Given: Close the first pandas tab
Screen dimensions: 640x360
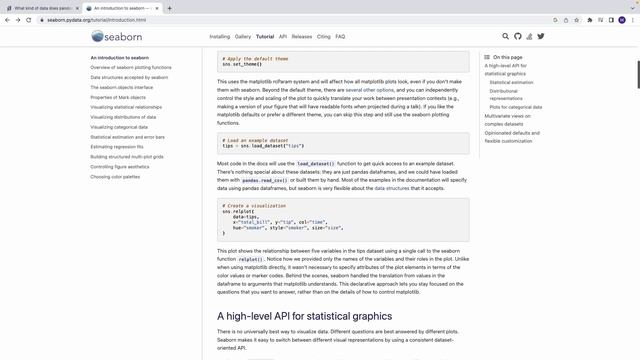Looking at the screenshot, I should pos(77,8).
